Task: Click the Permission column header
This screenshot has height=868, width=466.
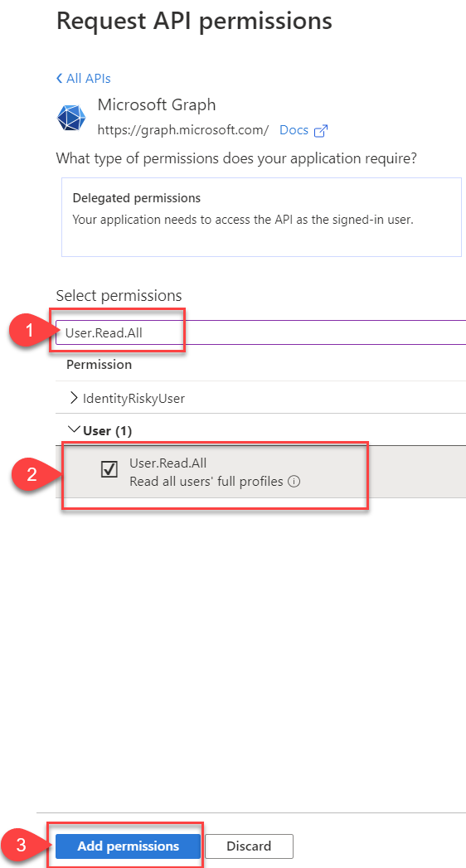Action: (99, 364)
